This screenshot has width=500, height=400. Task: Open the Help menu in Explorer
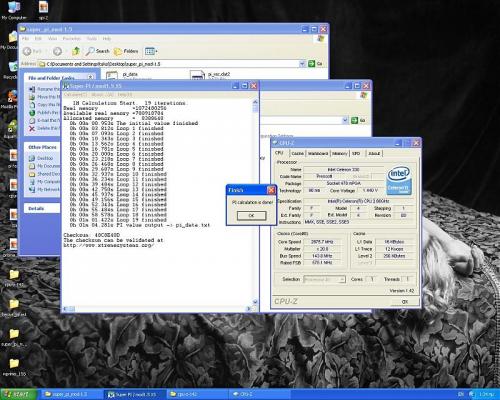click(x=107, y=39)
